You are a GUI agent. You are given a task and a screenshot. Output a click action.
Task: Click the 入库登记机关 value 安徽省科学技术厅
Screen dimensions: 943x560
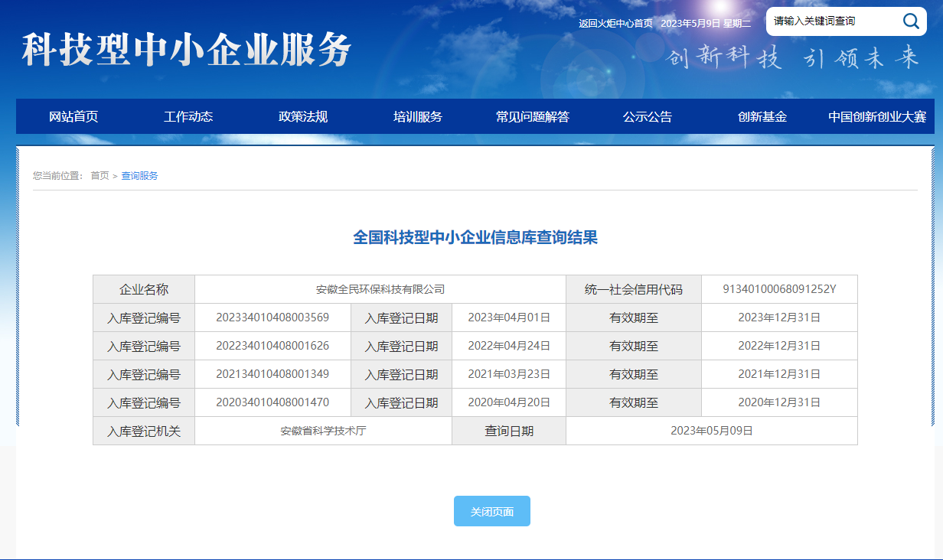pyautogui.click(x=323, y=430)
